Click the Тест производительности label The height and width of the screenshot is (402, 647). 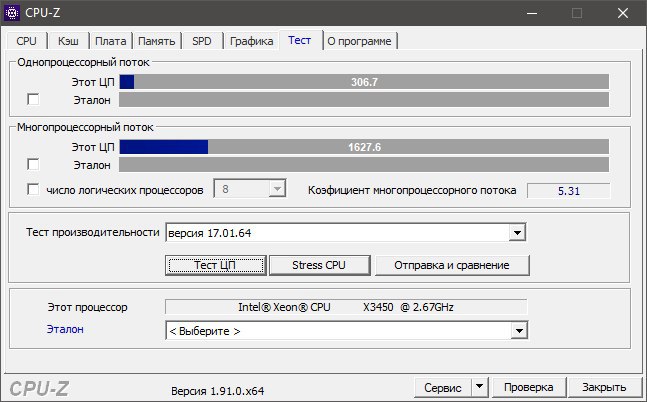92,232
